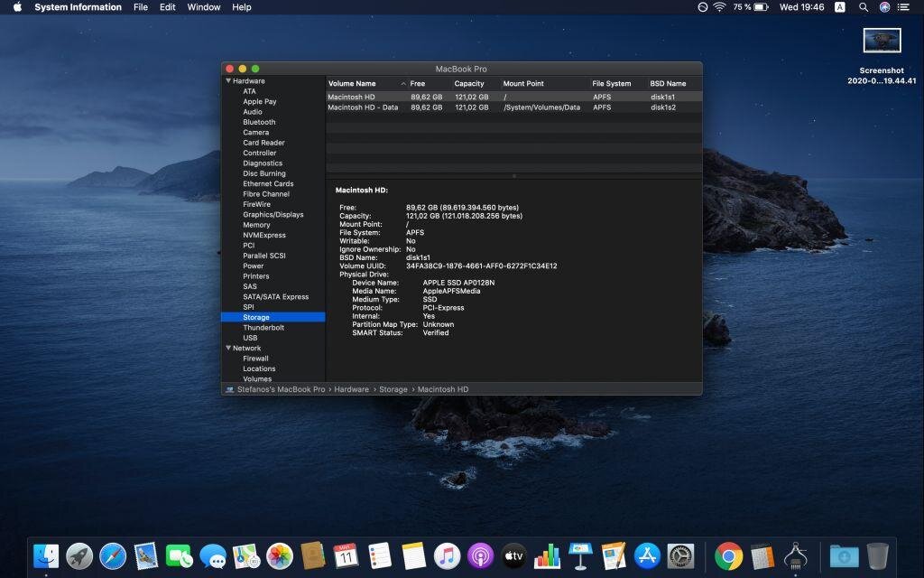The width and height of the screenshot is (924, 578).
Task: Sort by the Mount Point column header
Action: pyautogui.click(x=523, y=84)
